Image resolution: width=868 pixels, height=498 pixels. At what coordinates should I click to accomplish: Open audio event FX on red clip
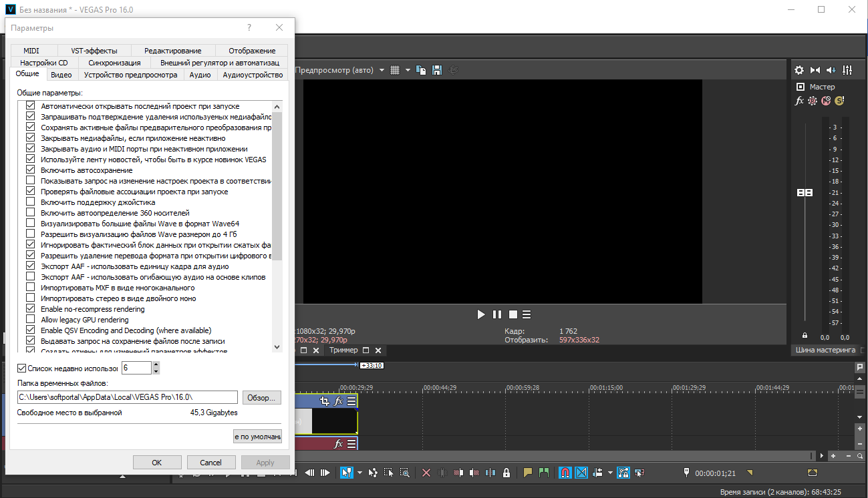[x=339, y=444]
